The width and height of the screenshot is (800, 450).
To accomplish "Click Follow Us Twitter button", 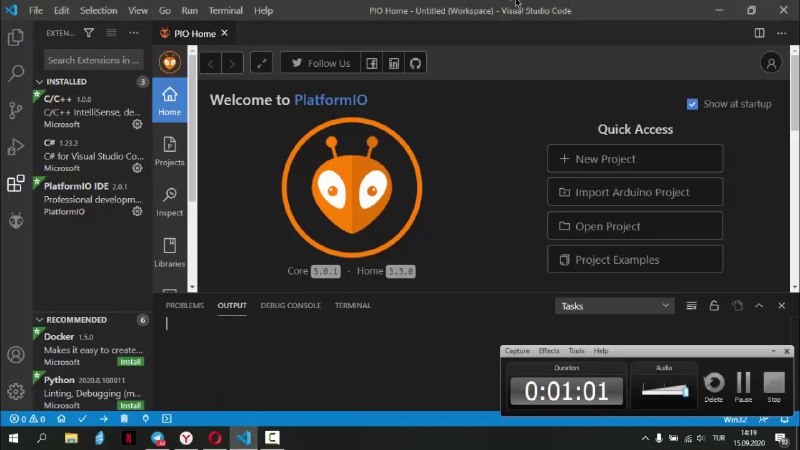I will click(x=320, y=63).
